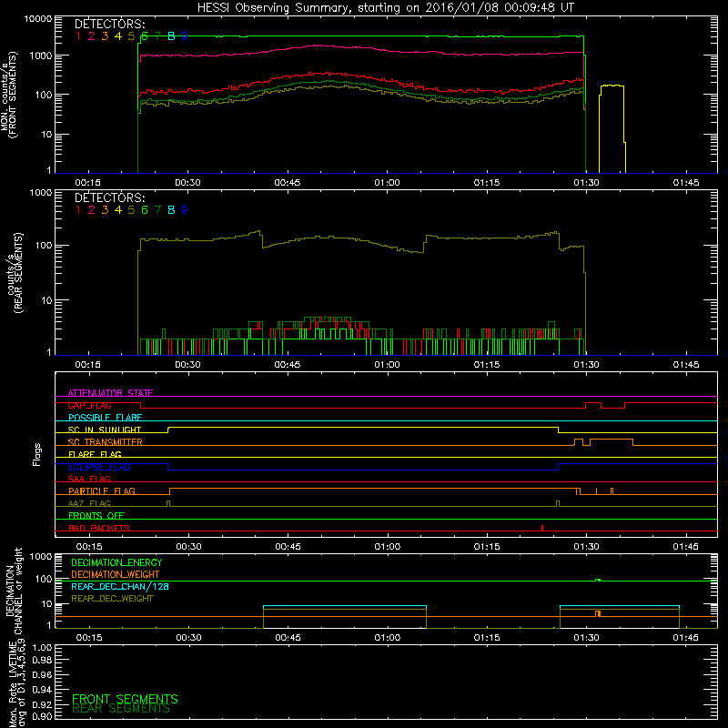
Task: Click the Mon. Rate LIVETIME axis label
Action: pyautogui.click(x=17, y=682)
